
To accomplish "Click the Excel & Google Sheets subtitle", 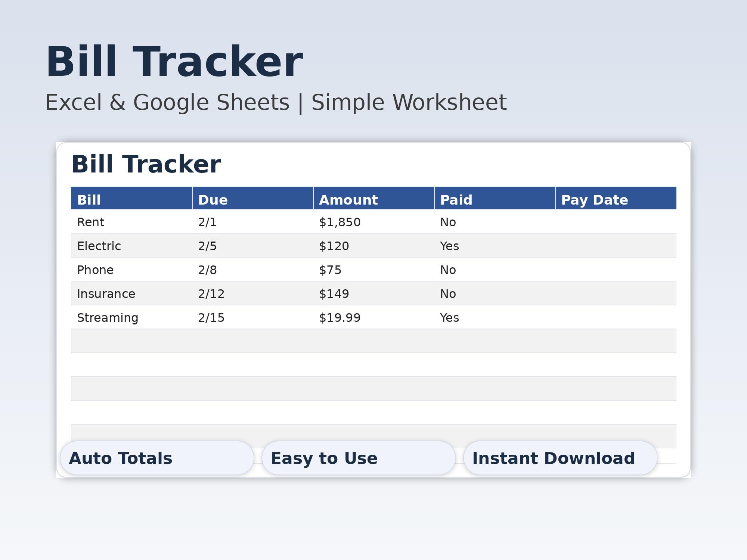I will [x=276, y=103].
